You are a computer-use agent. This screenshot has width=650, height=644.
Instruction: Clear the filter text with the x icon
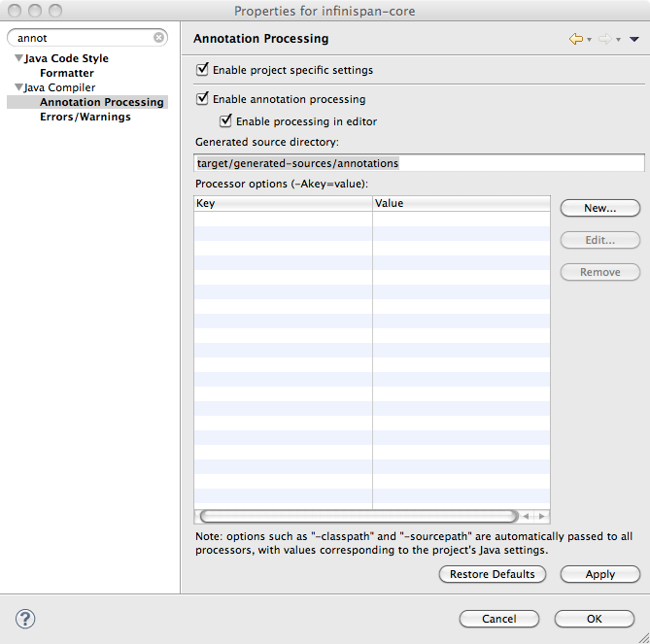click(x=159, y=38)
